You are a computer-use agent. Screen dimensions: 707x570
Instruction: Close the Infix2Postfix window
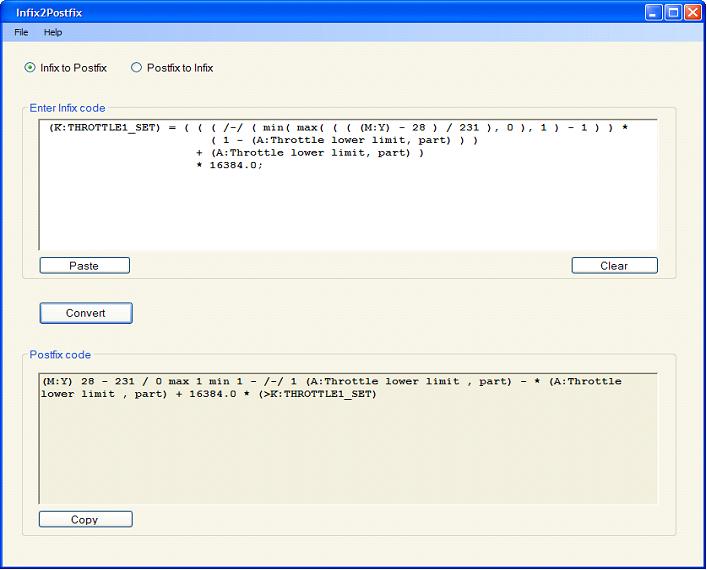click(x=693, y=13)
